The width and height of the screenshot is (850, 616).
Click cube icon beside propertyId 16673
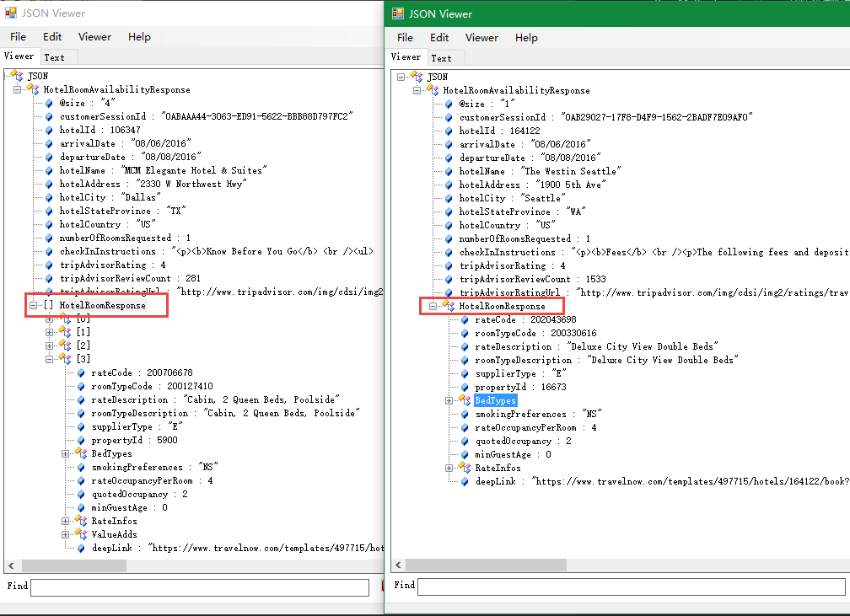[465, 388]
